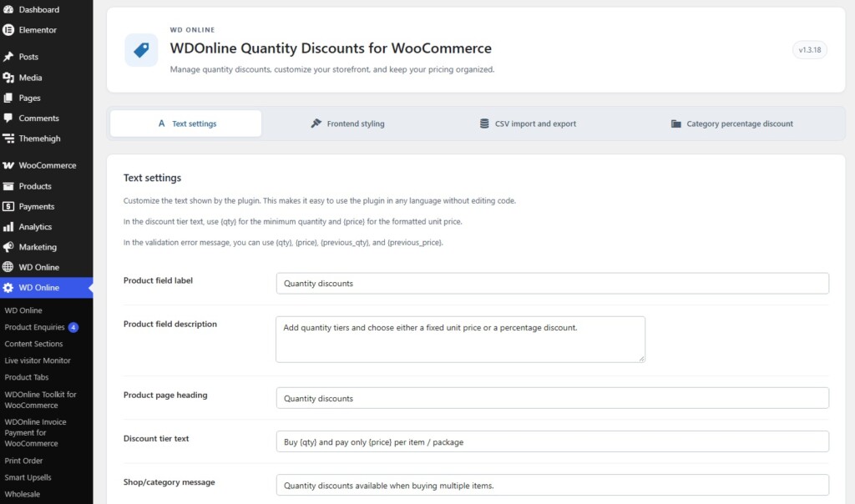The image size is (855, 504).
Task: Click the Themehigh menu icon
Action: [8, 139]
